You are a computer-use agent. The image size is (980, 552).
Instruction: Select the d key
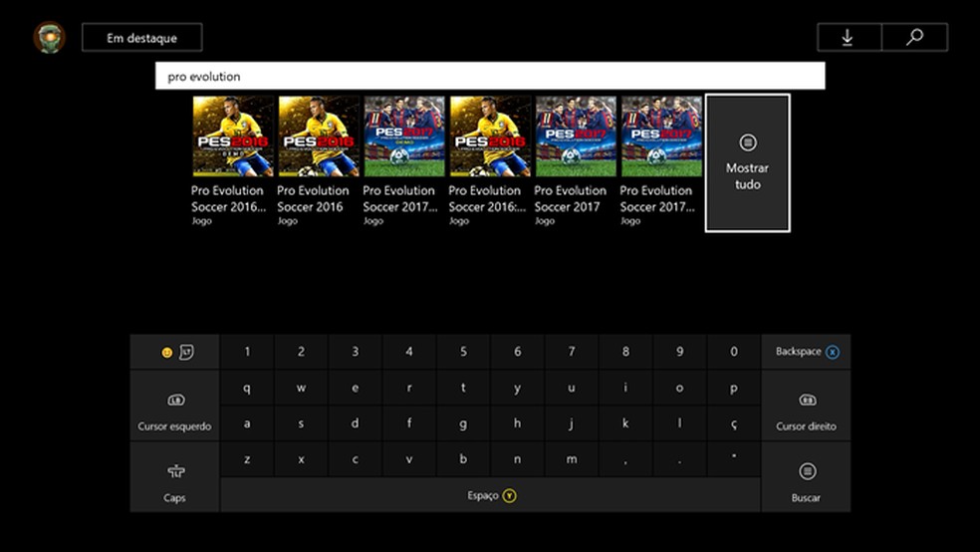[355, 423]
